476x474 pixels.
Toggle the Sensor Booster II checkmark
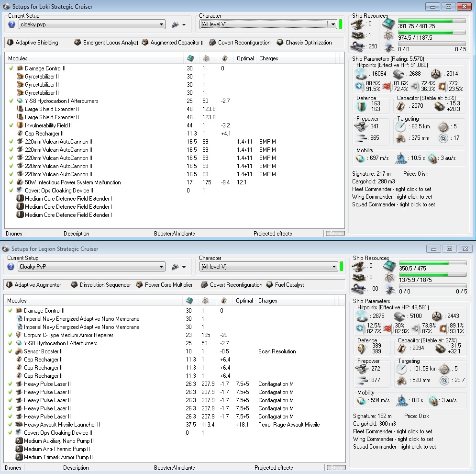[11, 351]
